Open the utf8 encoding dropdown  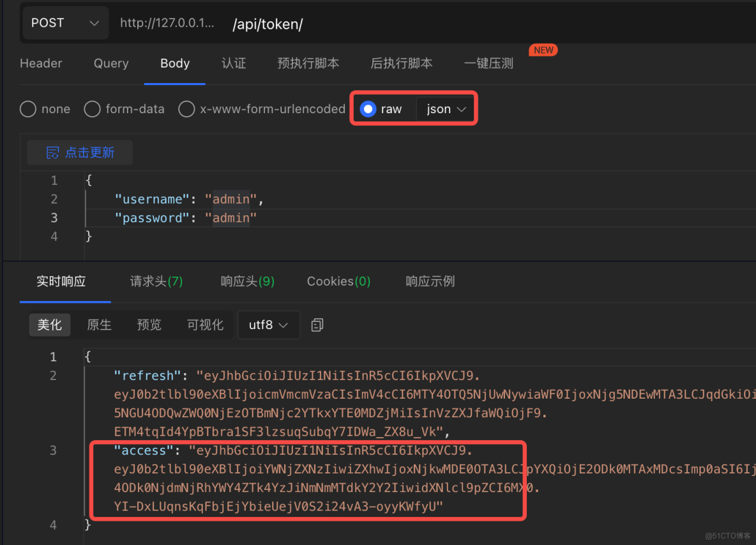coord(269,325)
